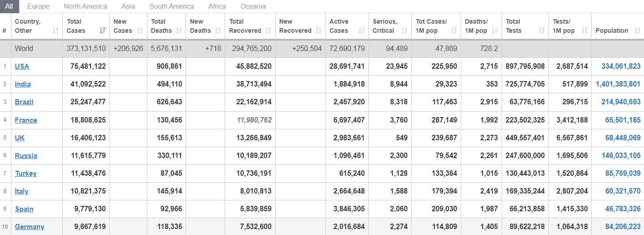Click the sort icon in Total Deaths header
644x235 pixels.
pos(179,31)
